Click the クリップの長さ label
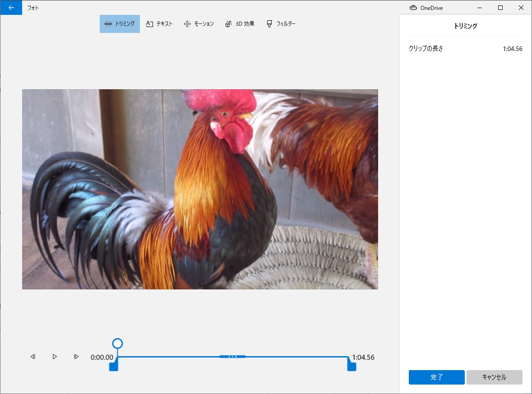This screenshot has width=532, height=394. tap(426, 49)
